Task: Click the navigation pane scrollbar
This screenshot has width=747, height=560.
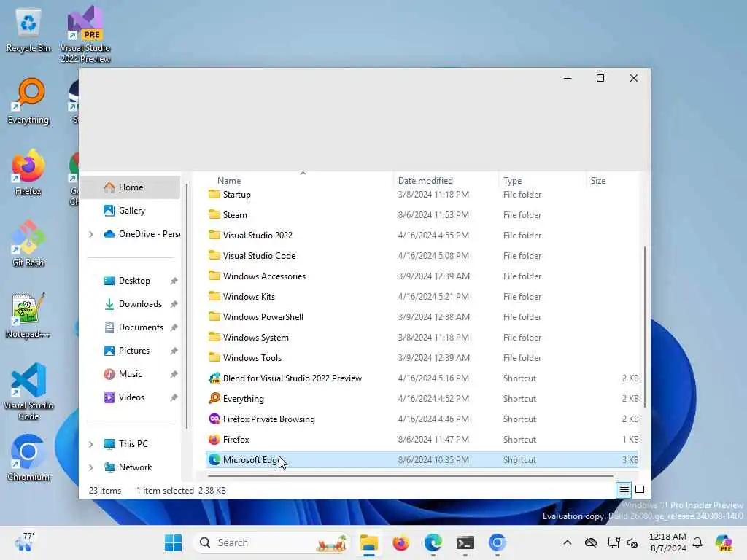Action: pos(187,307)
